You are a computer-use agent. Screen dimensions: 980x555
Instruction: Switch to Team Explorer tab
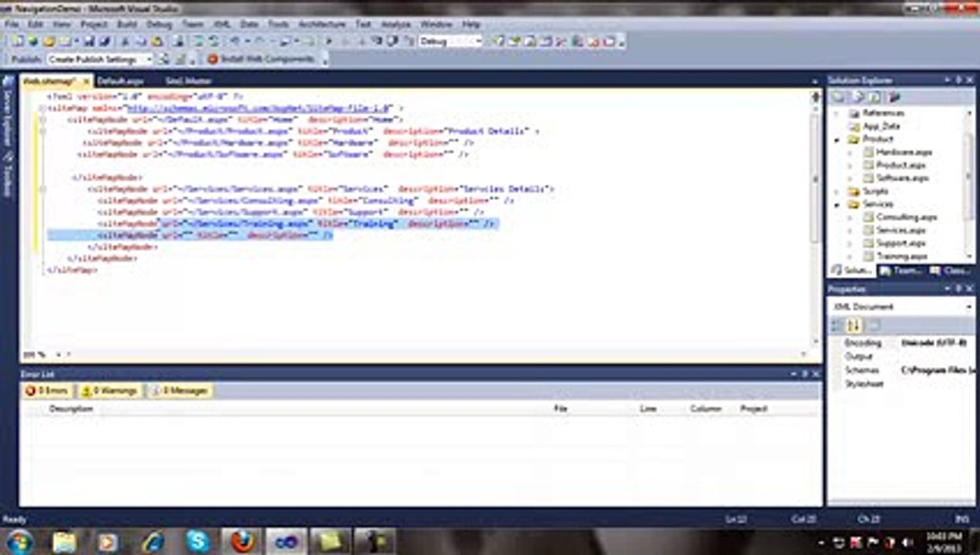pyautogui.click(x=901, y=271)
